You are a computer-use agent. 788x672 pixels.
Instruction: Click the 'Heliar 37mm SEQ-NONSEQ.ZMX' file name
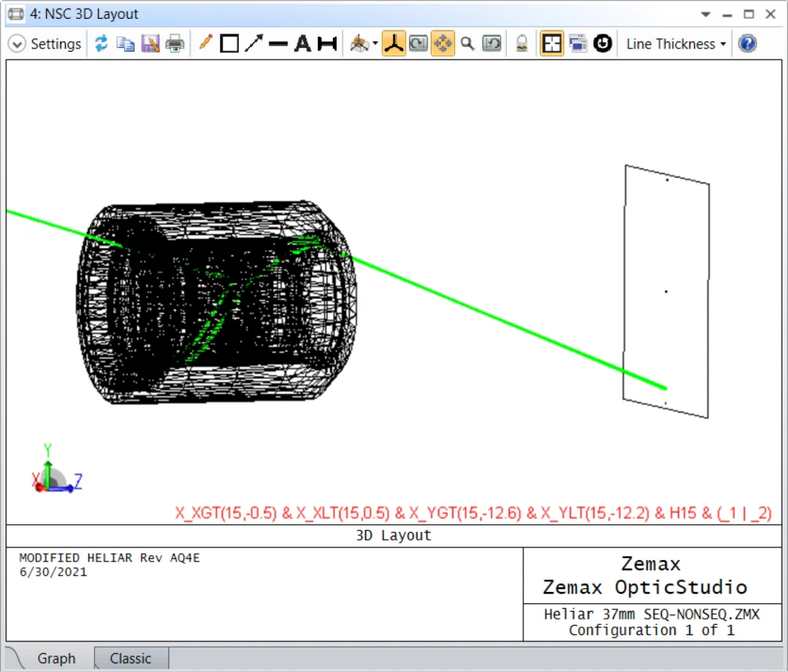tap(652, 614)
